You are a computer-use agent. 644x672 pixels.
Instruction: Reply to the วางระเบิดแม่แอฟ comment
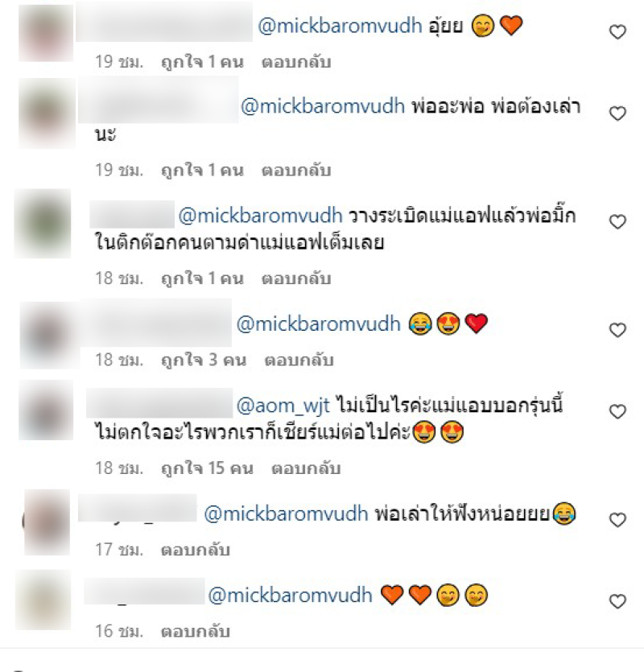coord(296,279)
